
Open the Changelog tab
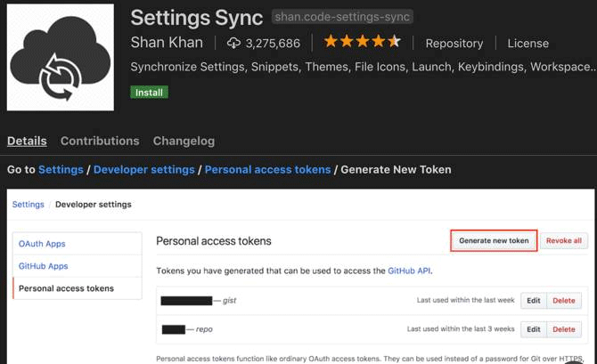184,141
